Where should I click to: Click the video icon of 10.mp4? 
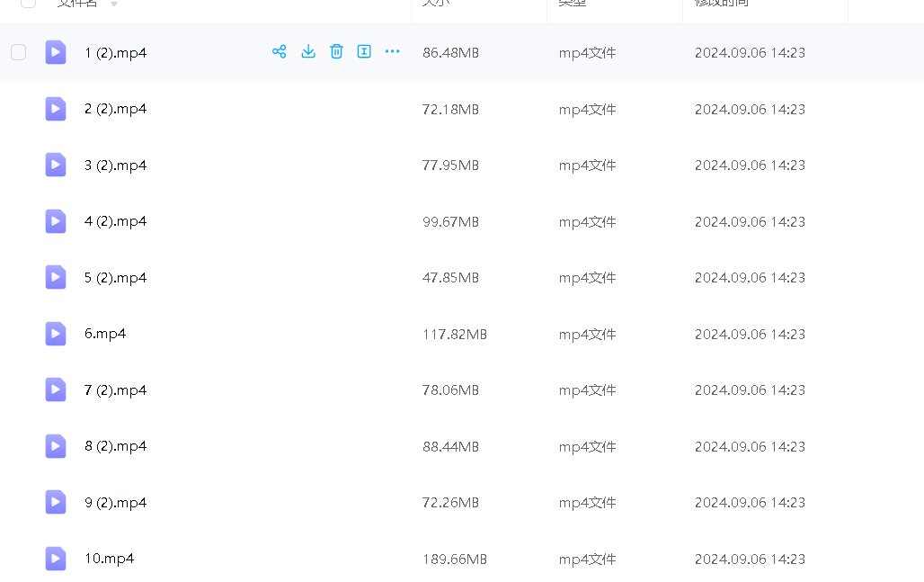pyautogui.click(x=56, y=559)
